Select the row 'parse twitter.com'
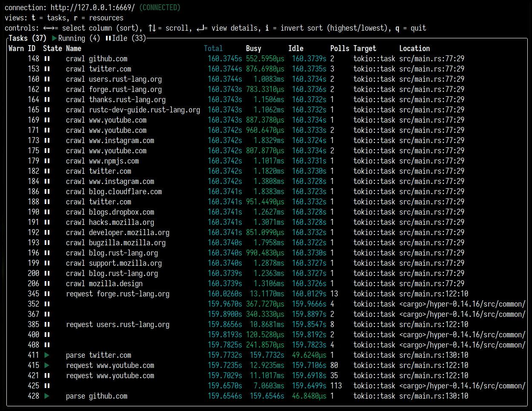Viewport: 532px width, 411px height. click(x=267, y=355)
